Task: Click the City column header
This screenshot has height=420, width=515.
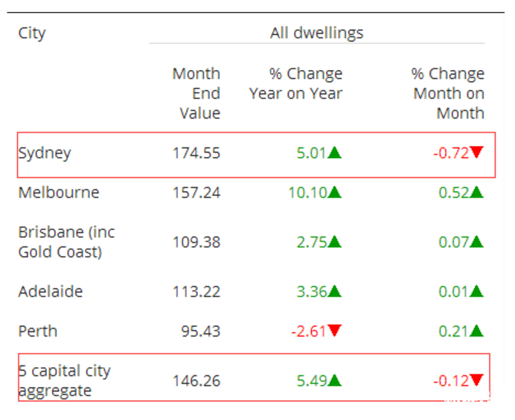Action: (x=32, y=33)
